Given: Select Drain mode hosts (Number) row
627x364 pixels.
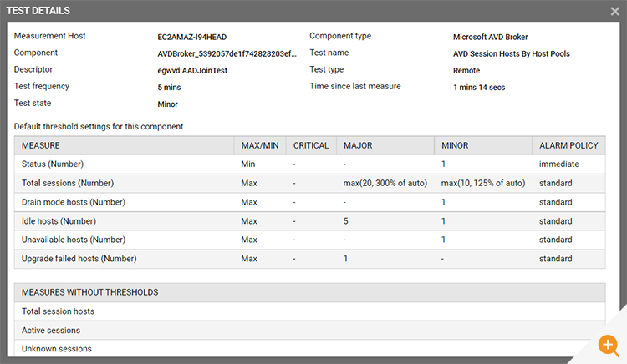Looking at the screenshot, I should tap(309, 202).
